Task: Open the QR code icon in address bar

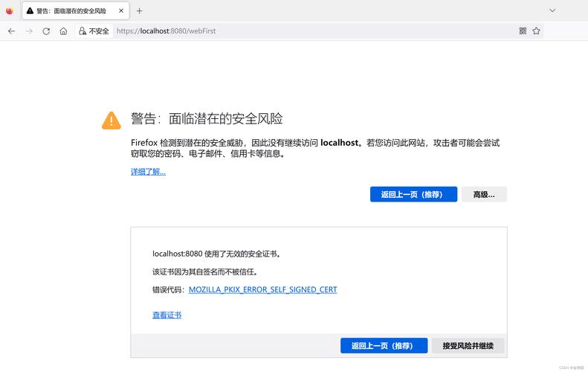Action: [523, 31]
